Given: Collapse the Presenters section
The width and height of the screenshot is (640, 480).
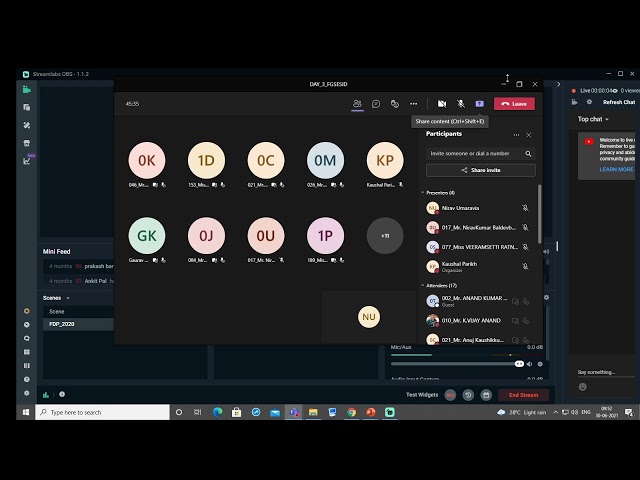Looking at the screenshot, I should (x=423, y=193).
